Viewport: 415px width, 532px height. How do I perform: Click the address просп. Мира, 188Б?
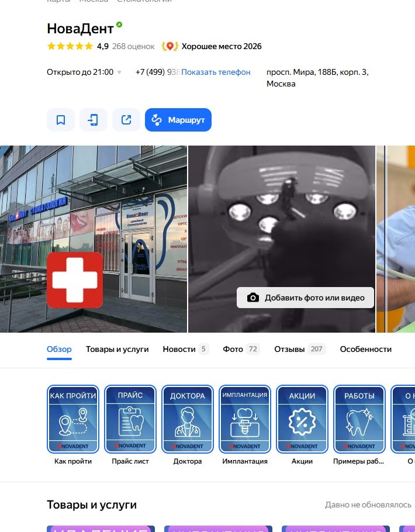click(317, 78)
